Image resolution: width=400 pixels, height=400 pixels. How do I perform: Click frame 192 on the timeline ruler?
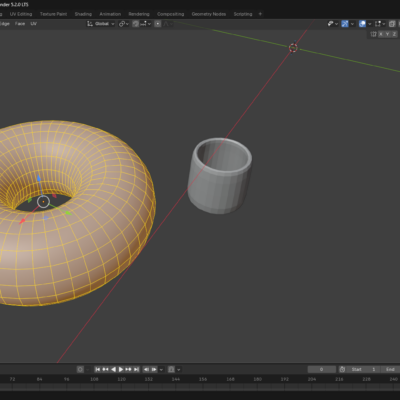284,379
